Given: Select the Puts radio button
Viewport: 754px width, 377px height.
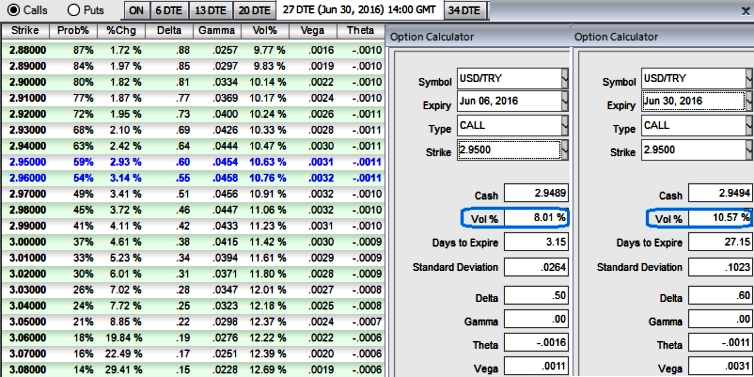Looking at the screenshot, I should [74, 10].
